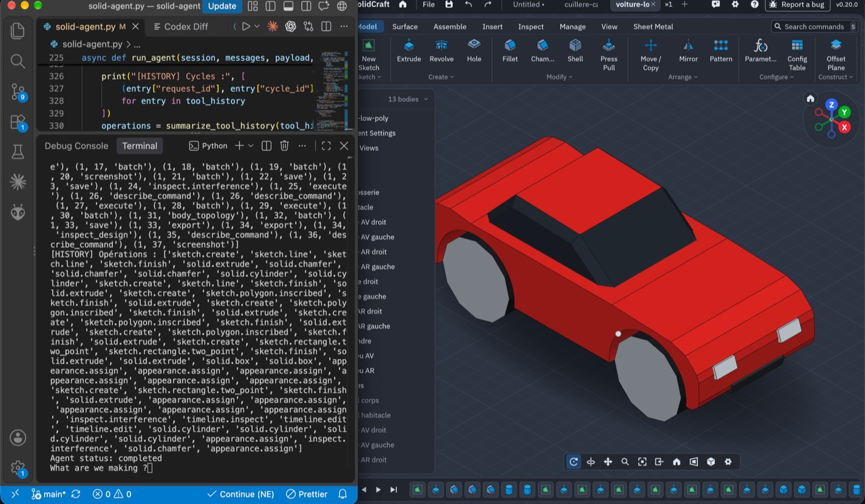Open the Press Pull tool
Image resolution: width=865 pixels, height=504 pixels.
(x=609, y=55)
